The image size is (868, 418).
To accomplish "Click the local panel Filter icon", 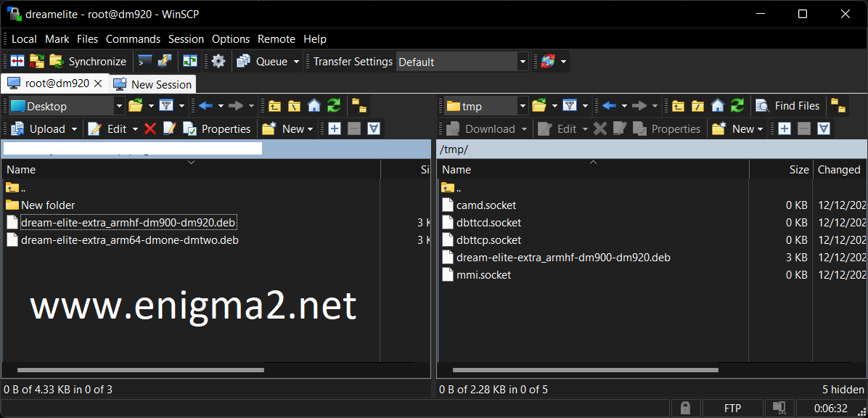I will [x=166, y=106].
